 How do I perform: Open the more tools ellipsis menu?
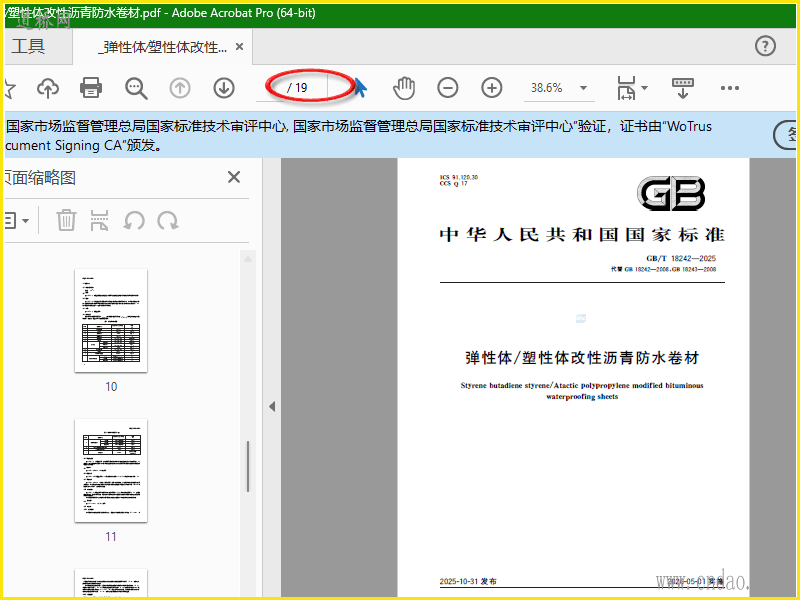click(x=730, y=88)
